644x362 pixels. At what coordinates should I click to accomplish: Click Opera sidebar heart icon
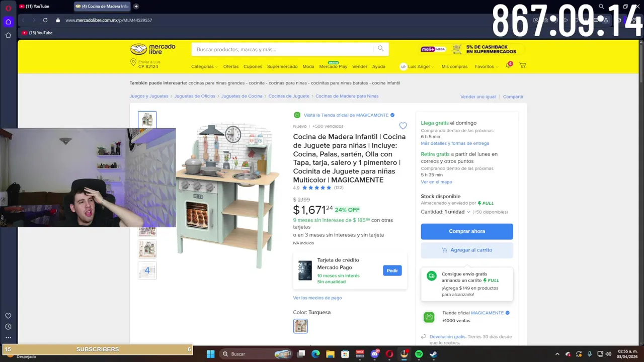(8, 316)
